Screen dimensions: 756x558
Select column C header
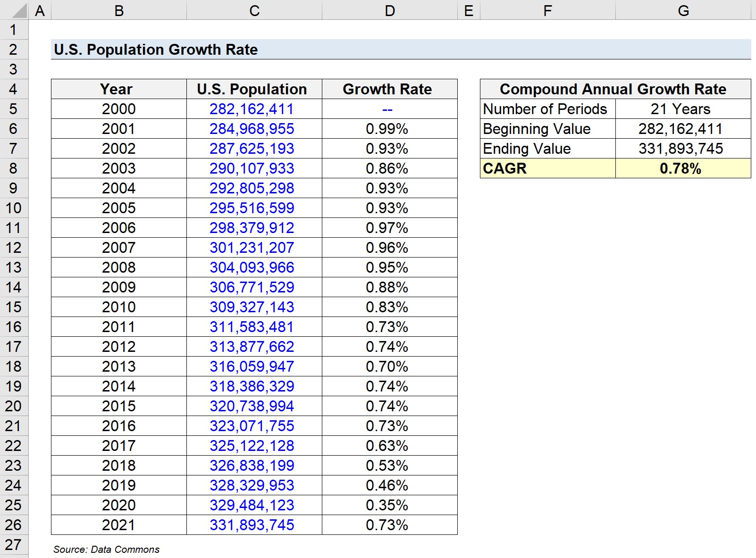pyautogui.click(x=254, y=10)
